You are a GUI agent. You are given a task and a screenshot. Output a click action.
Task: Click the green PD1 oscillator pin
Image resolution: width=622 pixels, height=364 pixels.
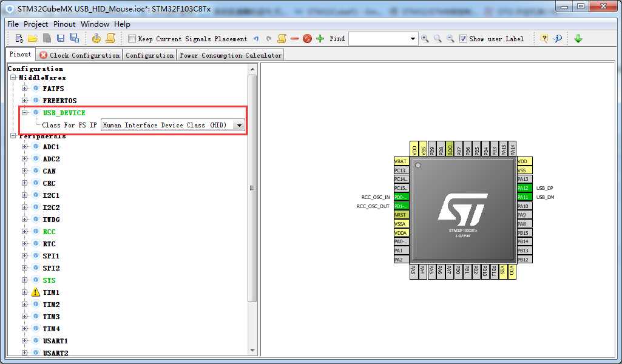click(x=401, y=206)
